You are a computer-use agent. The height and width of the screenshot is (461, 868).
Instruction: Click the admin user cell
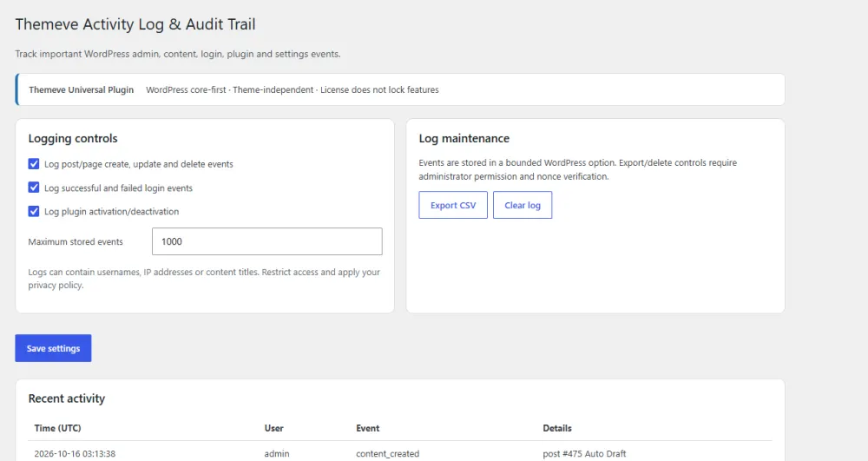tap(277, 454)
